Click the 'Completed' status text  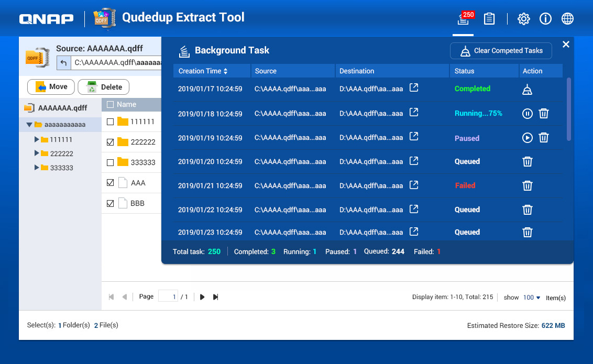coord(473,89)
